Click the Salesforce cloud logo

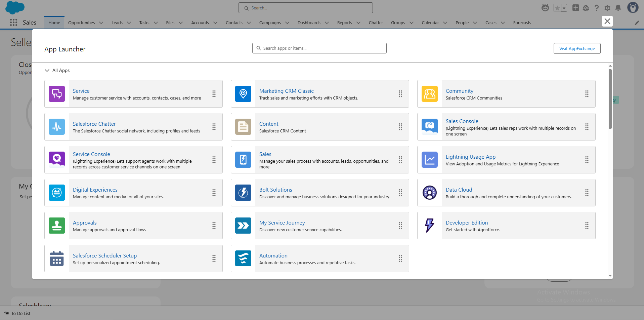coord(15,7)
